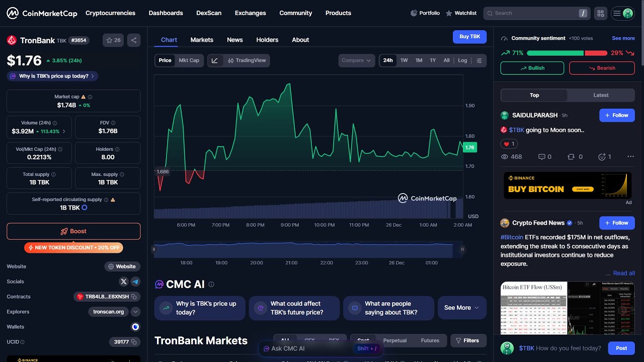The height and width of the screenshot is (362, 644).
Task: Switch community feed to Latest
Action: [601, 95]
